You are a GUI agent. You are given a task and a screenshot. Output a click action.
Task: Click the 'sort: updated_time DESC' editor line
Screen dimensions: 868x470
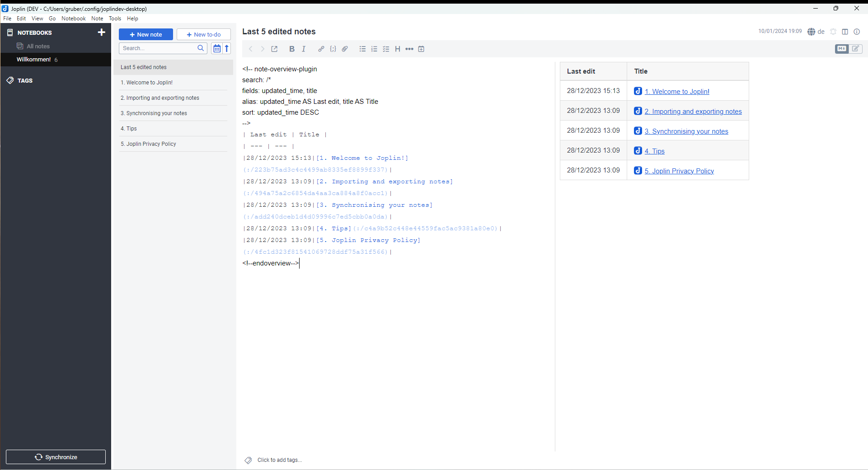click(281, 112)
